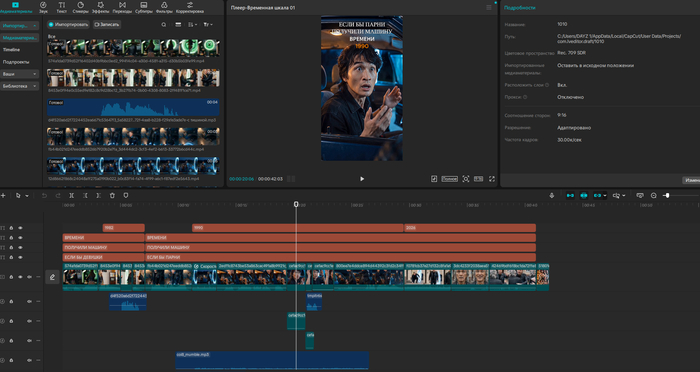This screenshot has height=372, width=700.
Task: Open the media sort dropdown
Action: coord(193,25)
